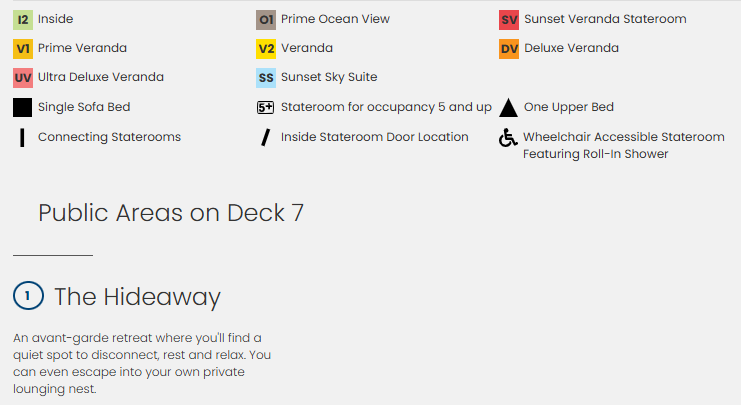Click the 5+ occupancy stateroom icon
741x405 pixels.
click(266, 107)
